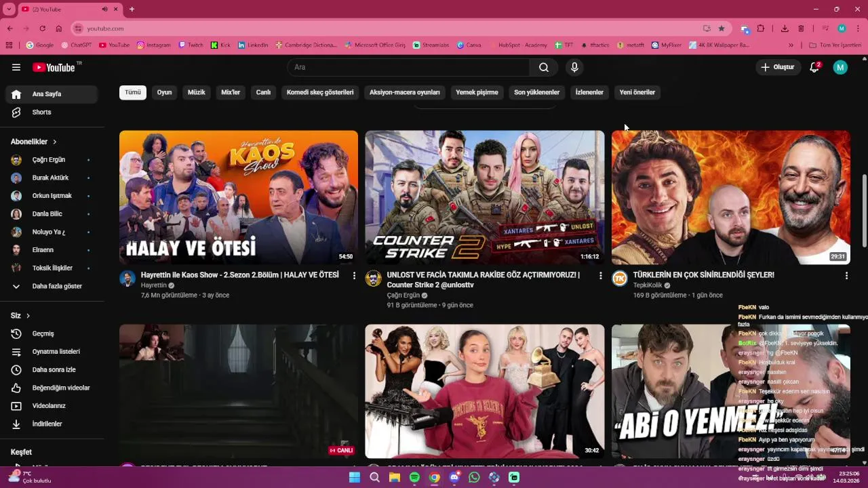The height and width of the screenshot is (488, 868).
Task: Open Twitch bookmark in bookmarks bar
Action: tap(191, 45)
